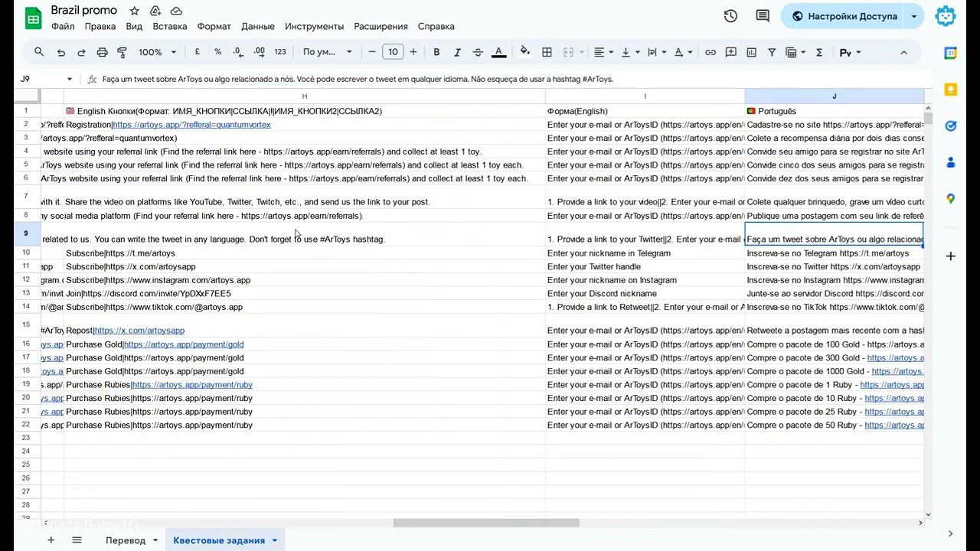
Task: Check the cloud save status icon
Action: (x=176, y=11)
